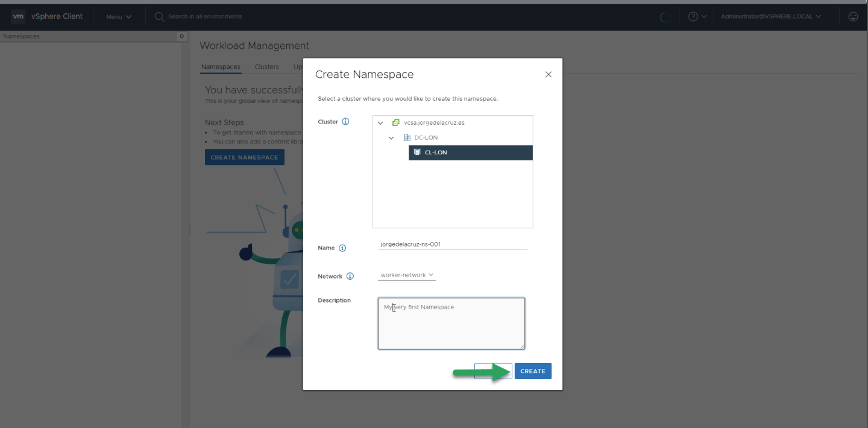Click the CREATE NAMESPACE button in the background page
This screenshot has height=428, width=868.
(x=245, y=157)
